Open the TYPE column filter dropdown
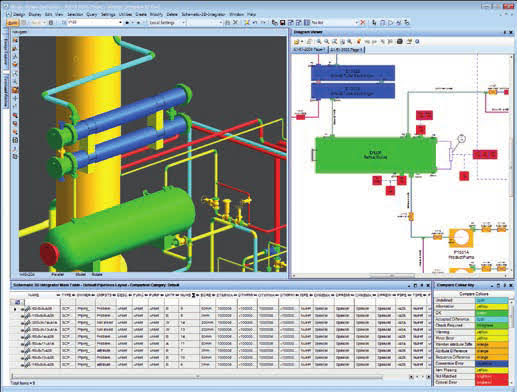 tap(74, 295)
